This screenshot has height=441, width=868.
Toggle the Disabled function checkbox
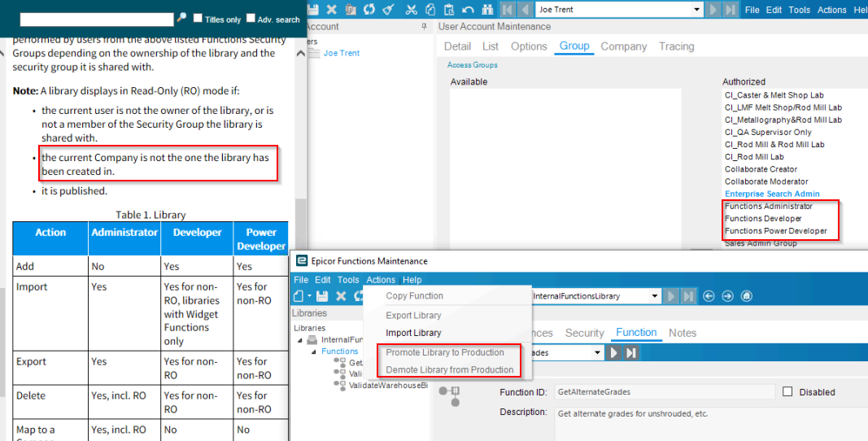pyautogui.click(x=787, y=391)
